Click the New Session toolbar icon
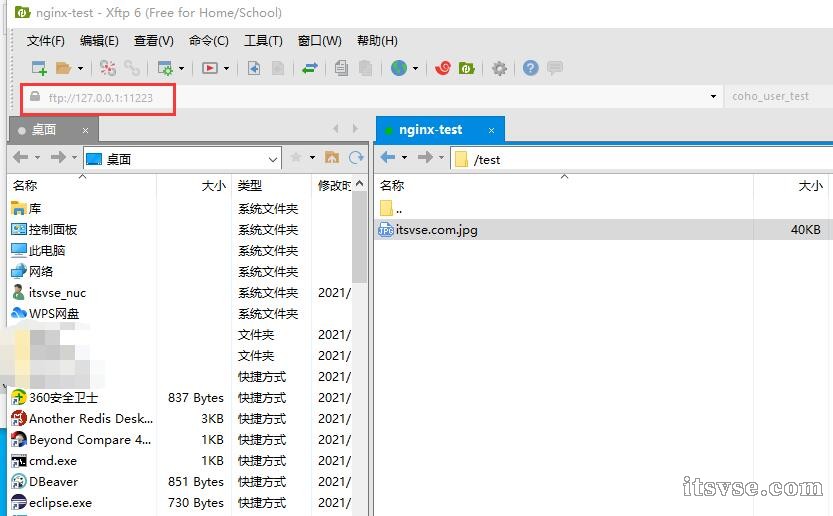Screen dimensions: 833x516 coord(39,68)
